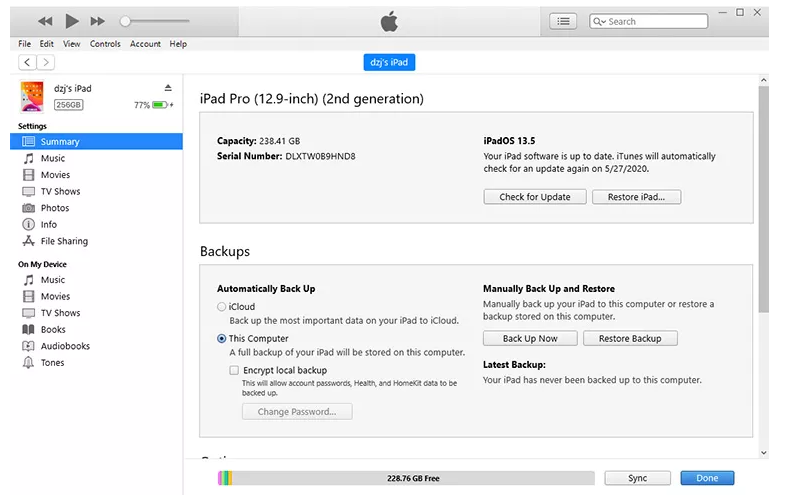Click the Audiobooks icon

click(x=29, y=346)
